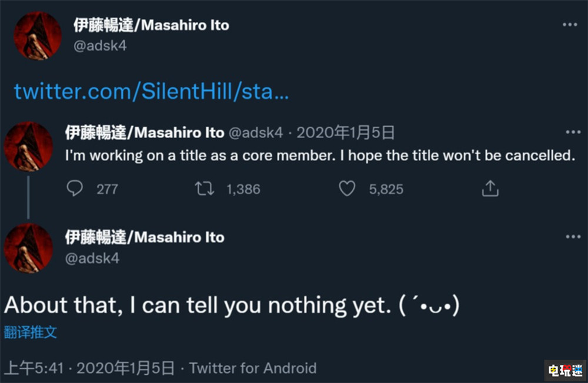The image size is (588, 383).
Task: Click the 上午5:41 · 2020年1月5日 timestamp
Action: (x=89, y=368)
